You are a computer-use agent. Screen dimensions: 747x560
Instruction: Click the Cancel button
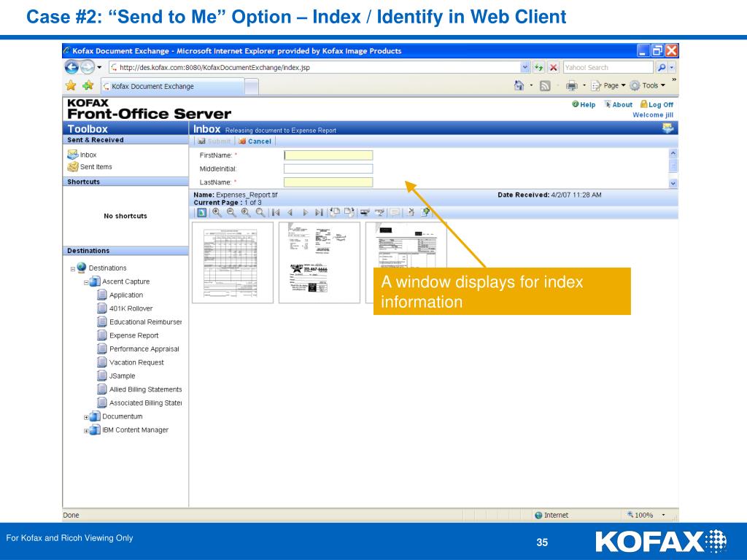pos(255,141)
